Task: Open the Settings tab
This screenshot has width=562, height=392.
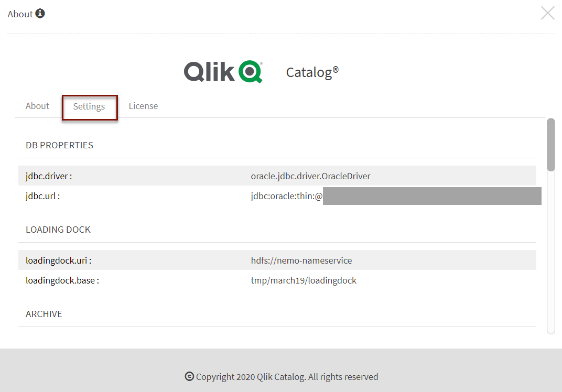Action: coord(89,106)
